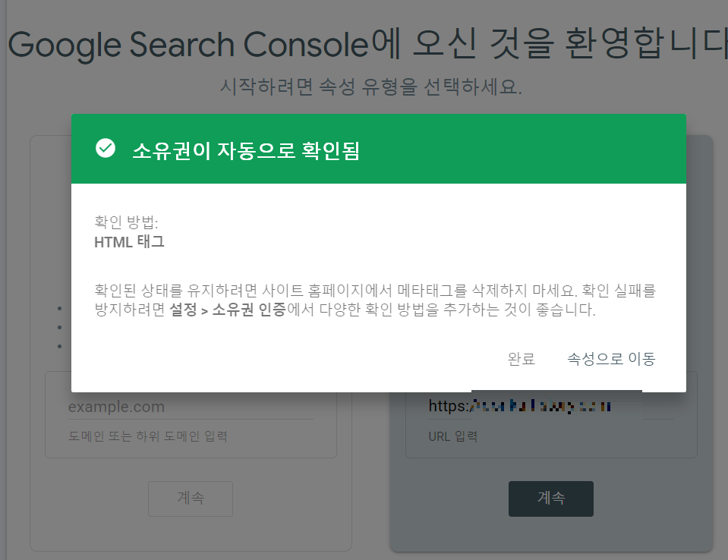Viewport: 728px width, 560px height.
Task: Click the 도메인 또는 하위 도메인 입력 helper text
Action: pos(147,436)
